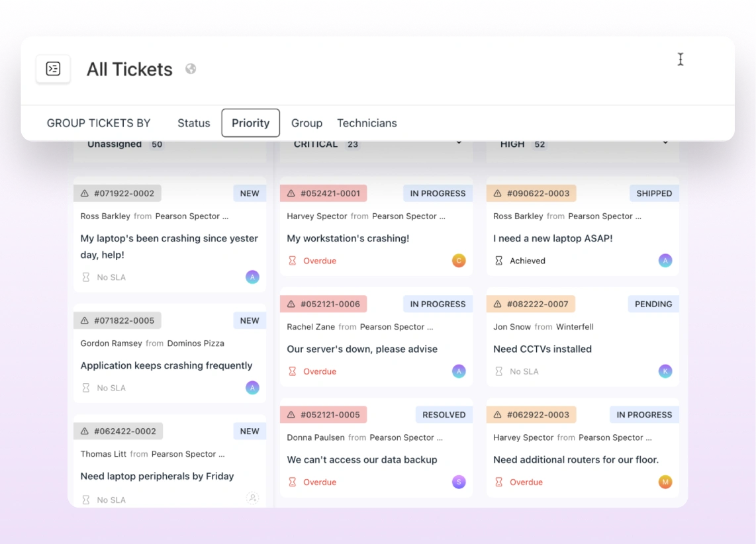756x544 pixels.
Task: Click the orange M avatar on routers ticket
Action: click(665, 482)
